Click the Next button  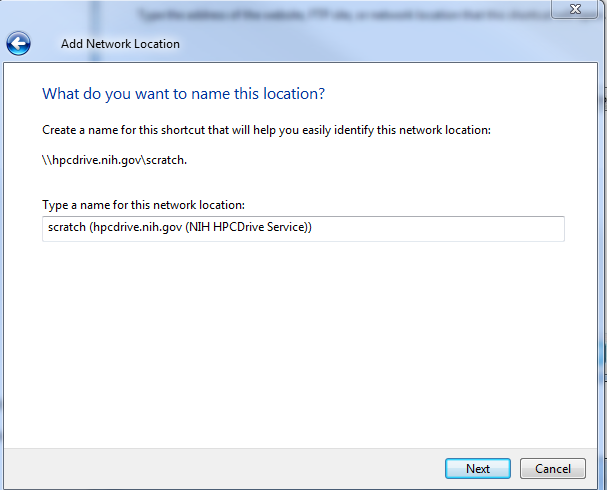(478, 468)
